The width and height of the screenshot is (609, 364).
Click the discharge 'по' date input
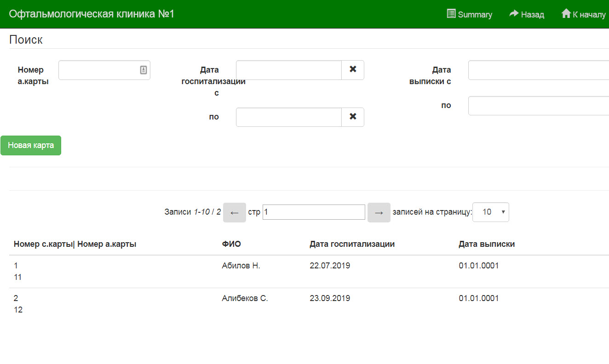pos(538,106)
